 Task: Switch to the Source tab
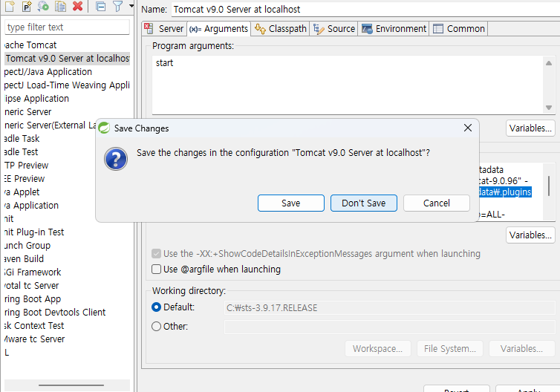pos(334,28)
